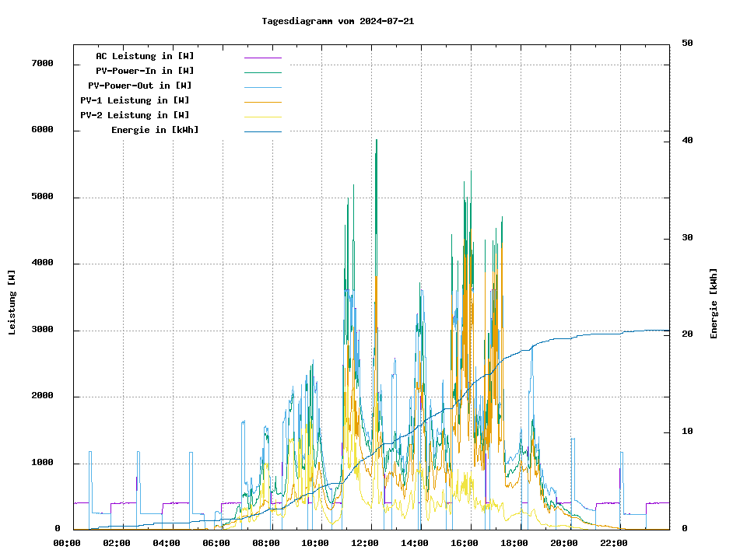Click the 12:00 tick on the time axis

pos(365,543)
